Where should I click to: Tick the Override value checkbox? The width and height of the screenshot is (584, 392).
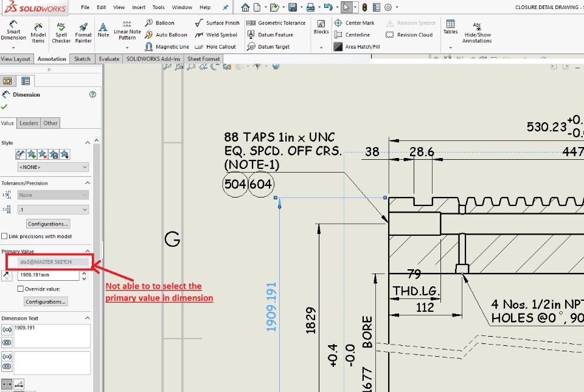click(21, 289)
